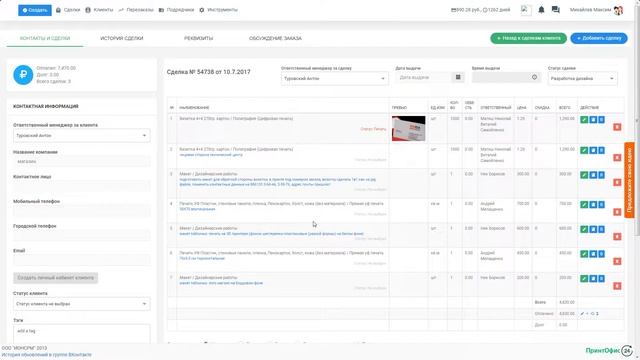Screen dimensions: 640x360
Task: Open Ответственный менеджер за сделку dropdown
Action: point(335,78)
